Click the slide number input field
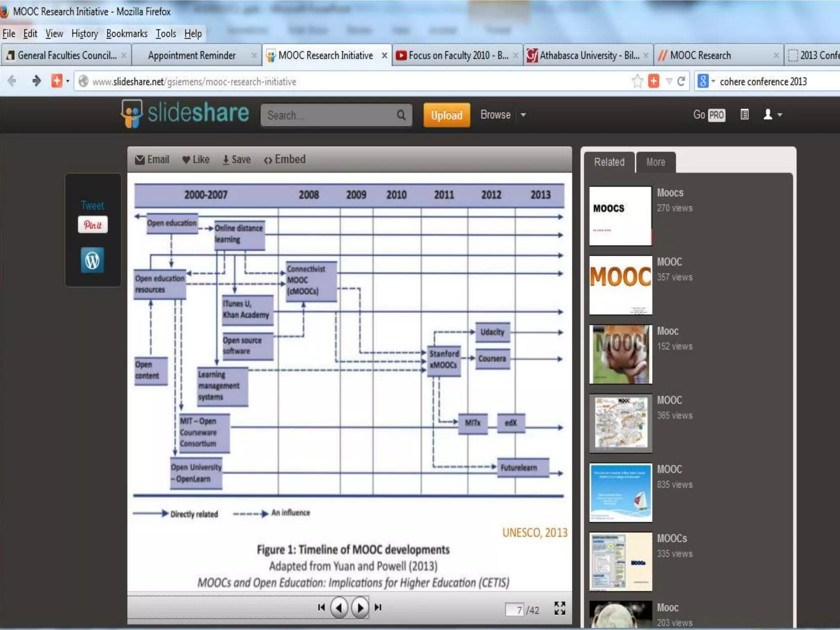Screen dimensions: 840x630 pyautogui.click(x=515, y=610)
